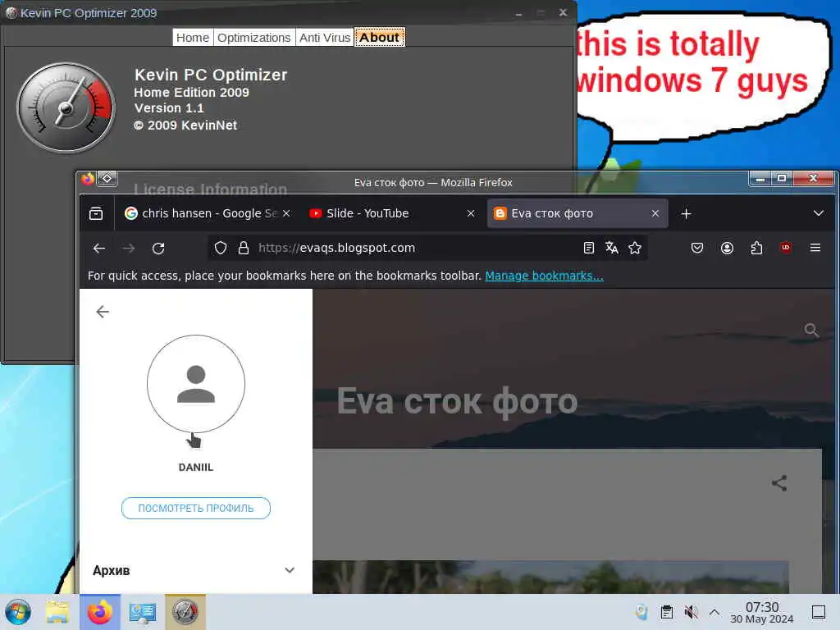The height and width of the screenshot is (630, 840).
Task: View site security padlock info
Action: pyautogui.click(x=243, y=248)
